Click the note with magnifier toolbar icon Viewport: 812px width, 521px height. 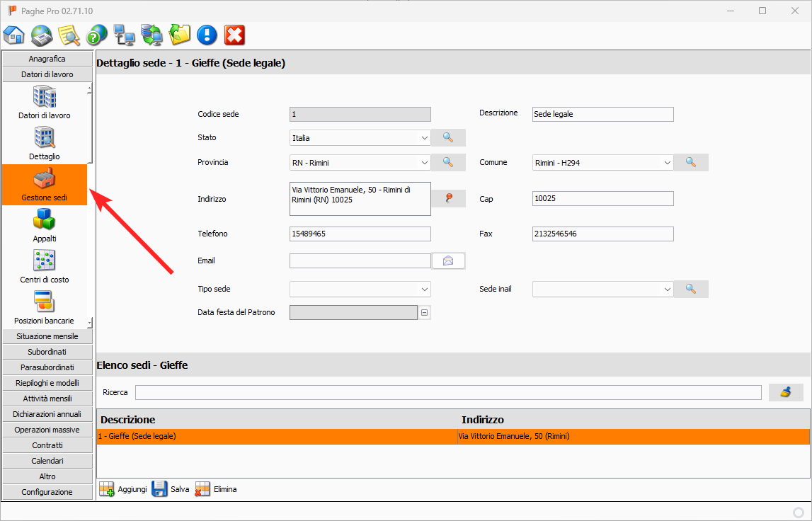coord(69,35)
